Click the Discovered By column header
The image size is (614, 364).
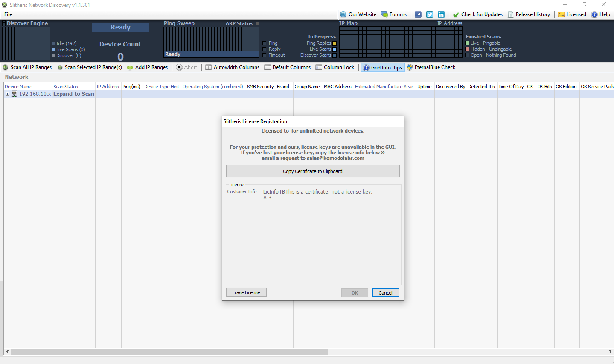tap(451, 87)
